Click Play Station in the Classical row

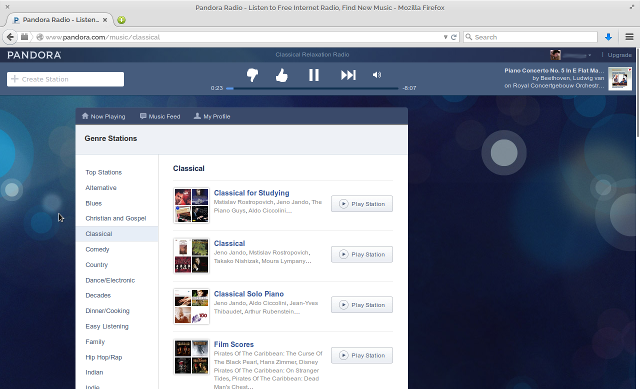click(362, 254)
